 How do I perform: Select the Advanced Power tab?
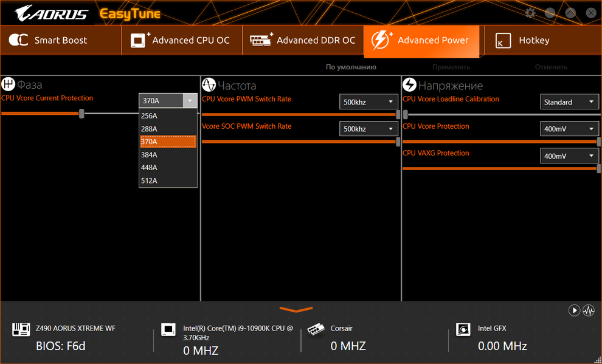pos(421,41)
